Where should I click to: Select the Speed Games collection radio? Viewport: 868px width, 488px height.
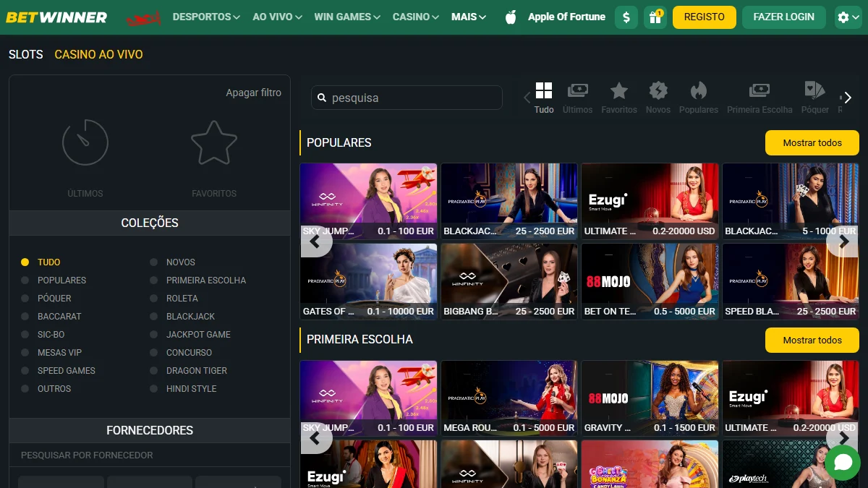click(x=25, y=371)
